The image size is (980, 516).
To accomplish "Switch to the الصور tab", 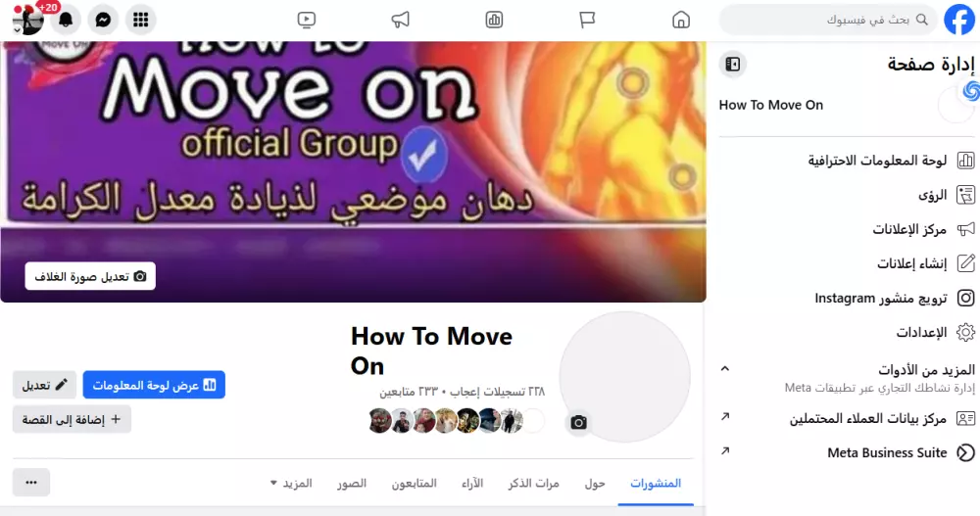I will (x=352, y=483).
